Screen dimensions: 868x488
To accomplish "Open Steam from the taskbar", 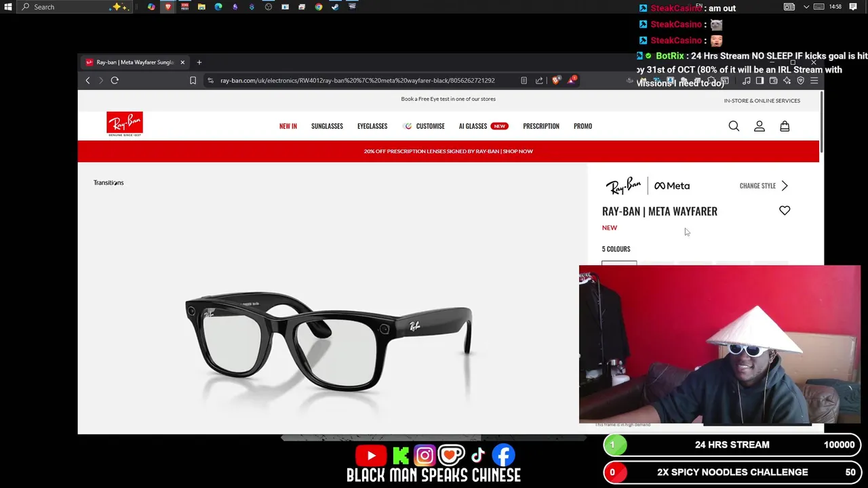I will tap(335, 7).
